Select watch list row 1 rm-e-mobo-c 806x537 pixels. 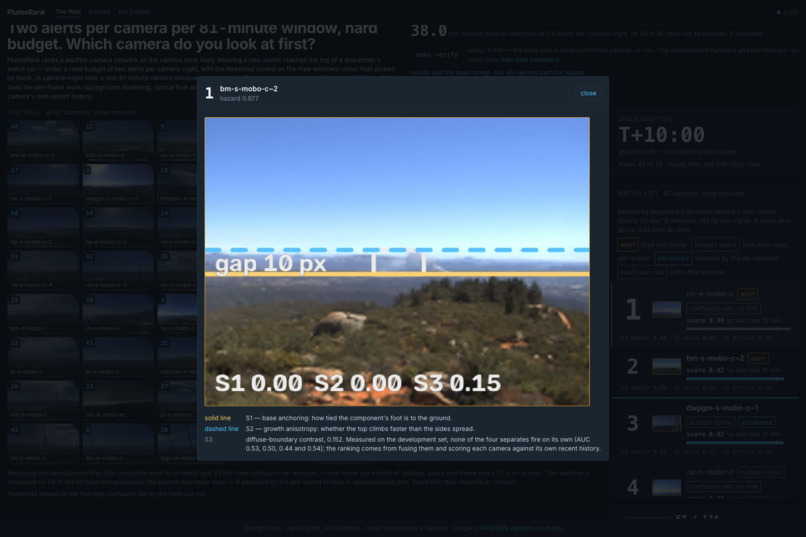tap(704, 314)
